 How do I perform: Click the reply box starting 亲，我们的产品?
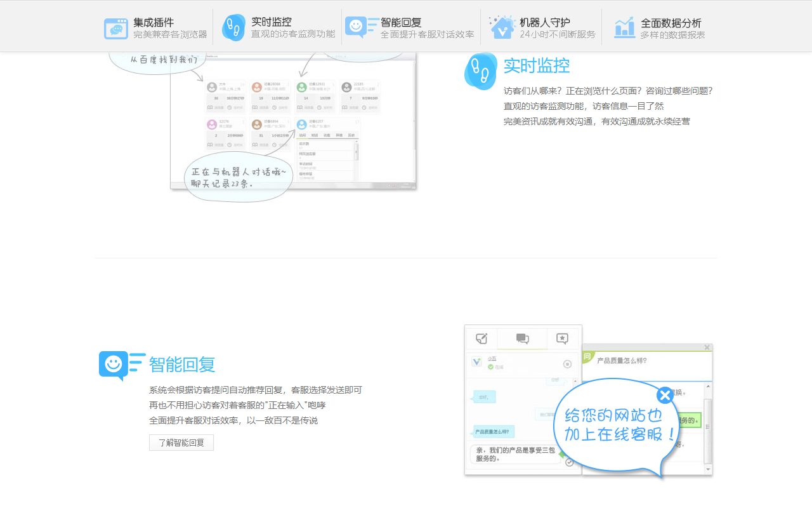[x=515, y=454]
